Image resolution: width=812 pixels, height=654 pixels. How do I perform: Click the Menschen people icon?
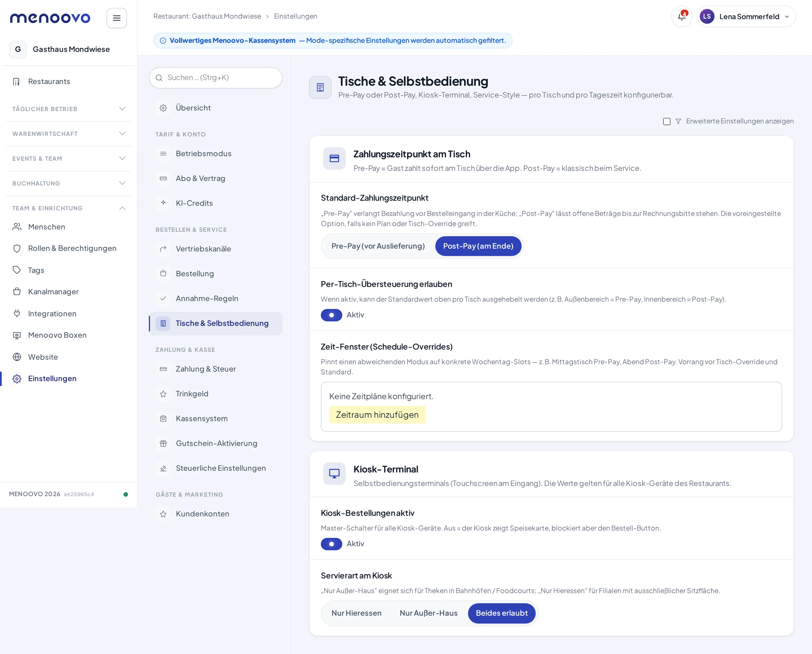(x=17, y=227)
